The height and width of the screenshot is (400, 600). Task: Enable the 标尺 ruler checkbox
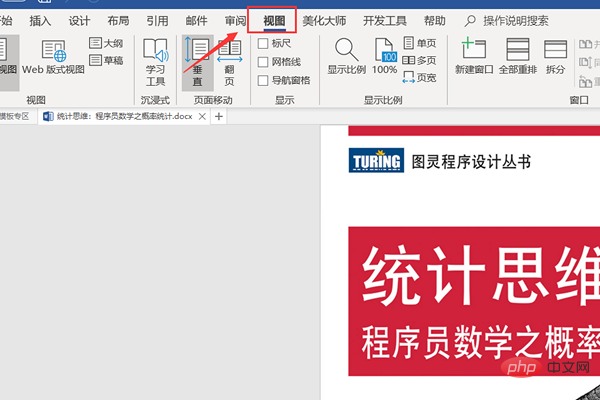click(263, 44)
